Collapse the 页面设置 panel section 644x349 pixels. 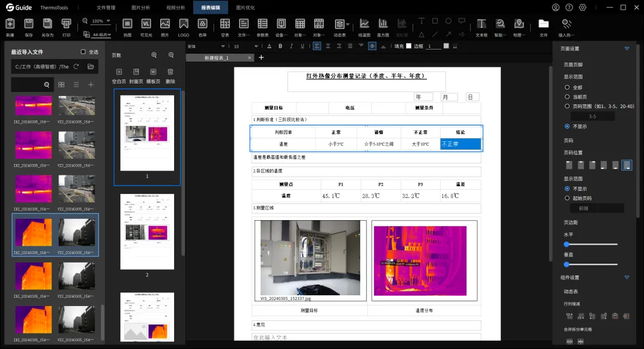(x=627, y=48)
